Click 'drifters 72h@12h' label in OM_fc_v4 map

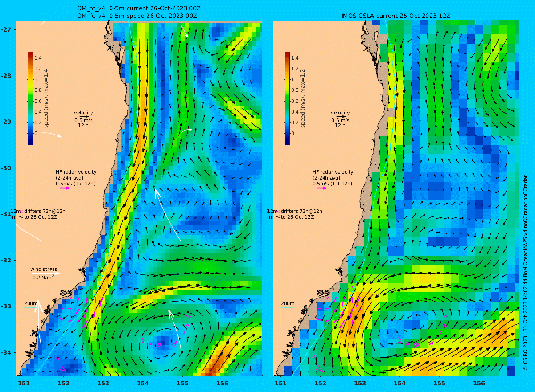pyautogui.click(x=45, y=211)
